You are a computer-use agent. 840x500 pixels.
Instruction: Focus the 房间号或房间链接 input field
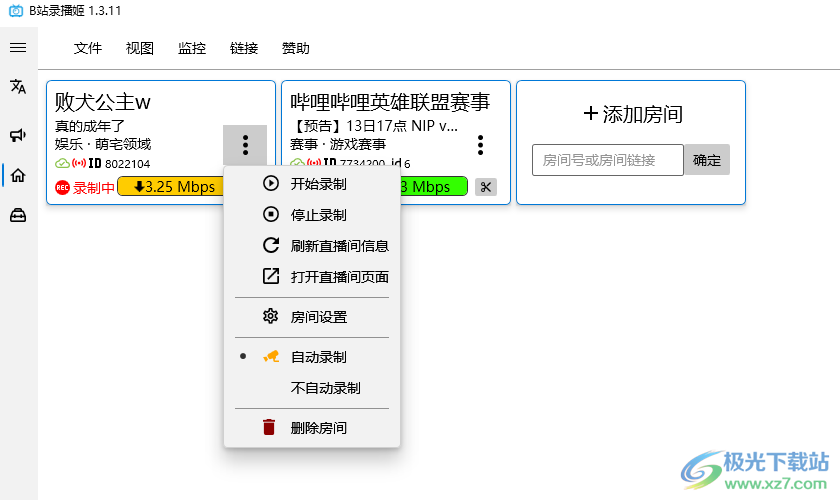click(608, 160)
